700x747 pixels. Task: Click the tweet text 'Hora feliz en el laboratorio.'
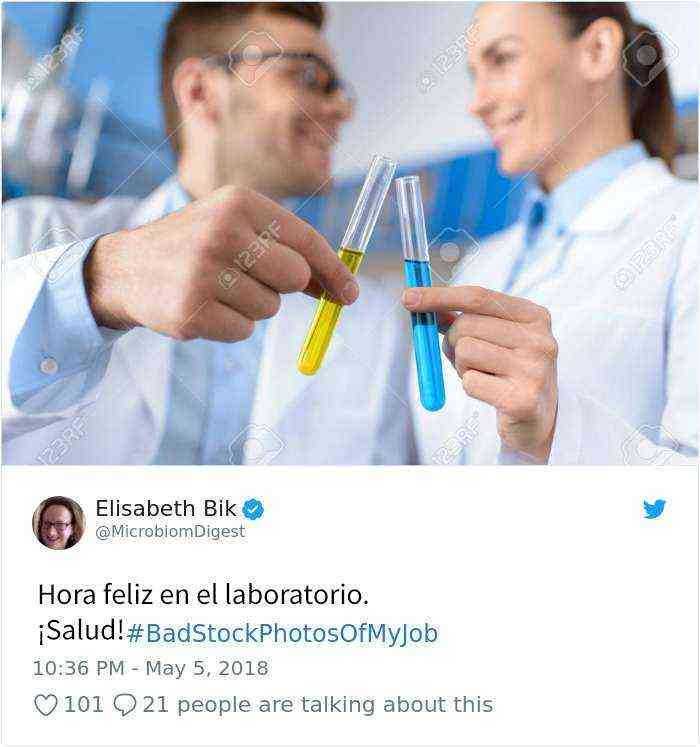coord(203,595)
